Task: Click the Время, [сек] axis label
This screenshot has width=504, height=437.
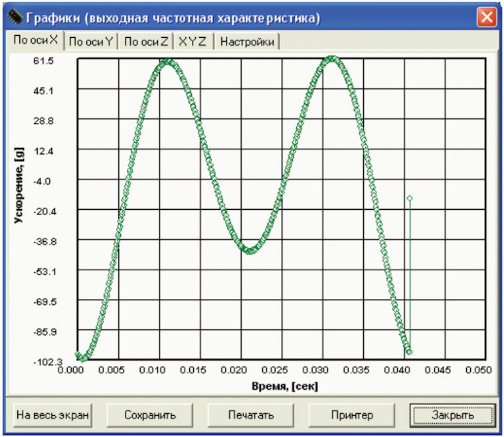Action: pos(285,386)
